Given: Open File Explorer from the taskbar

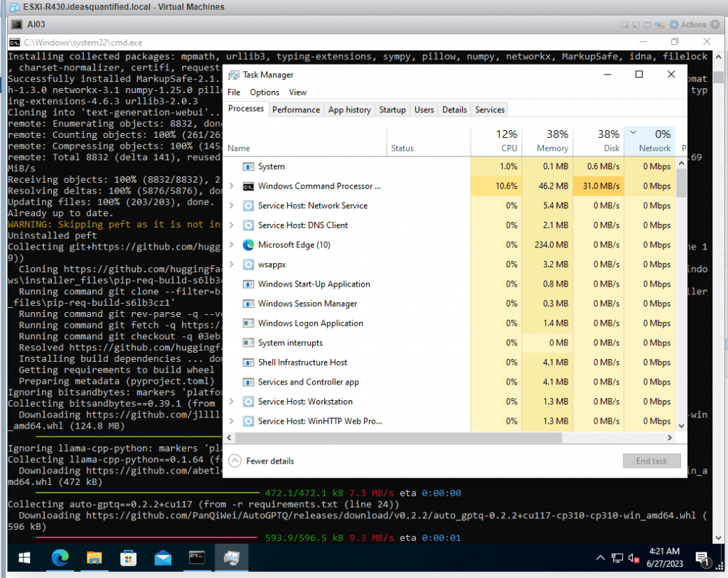Looking at the screenshot, I should pyautogui.click(x=95, y=557).
